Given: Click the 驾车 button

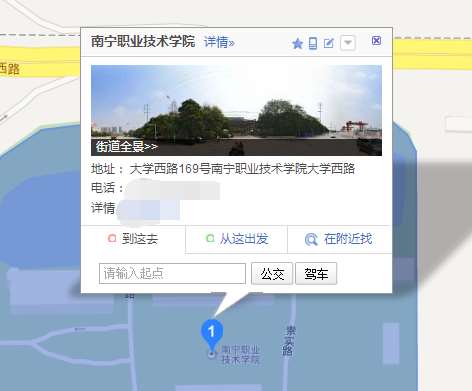Looking at the screenshot, I should coord(316,274).
